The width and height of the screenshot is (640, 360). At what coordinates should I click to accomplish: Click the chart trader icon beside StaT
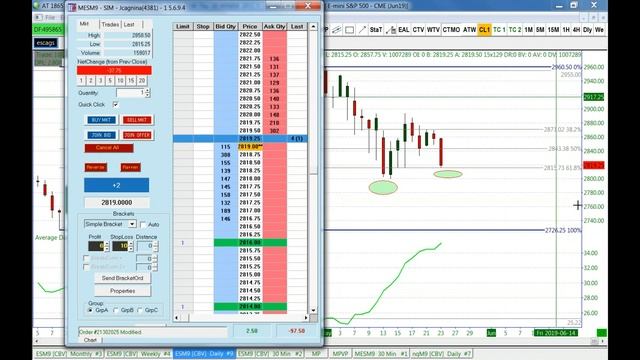(391, 30)
